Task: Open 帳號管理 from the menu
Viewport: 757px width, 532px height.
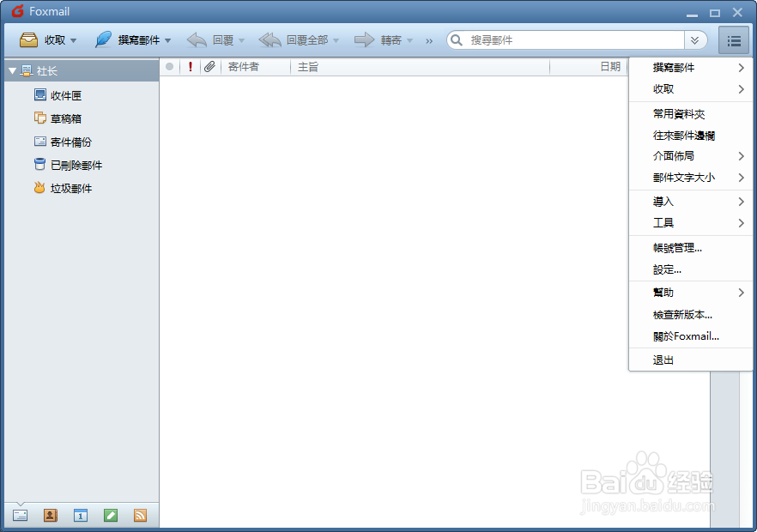Action: tap(679, 247)
